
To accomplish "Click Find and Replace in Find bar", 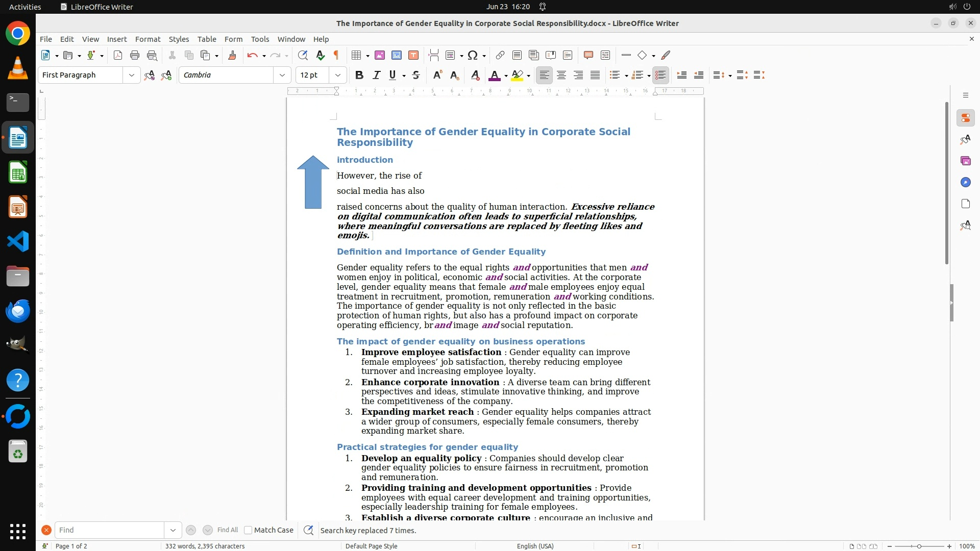I will coord(308,530).
